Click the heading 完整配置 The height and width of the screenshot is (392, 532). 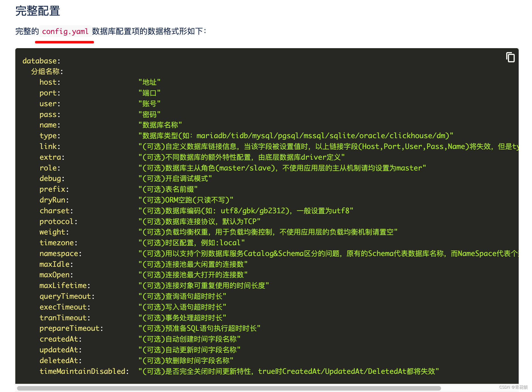(x=38, y=11)
